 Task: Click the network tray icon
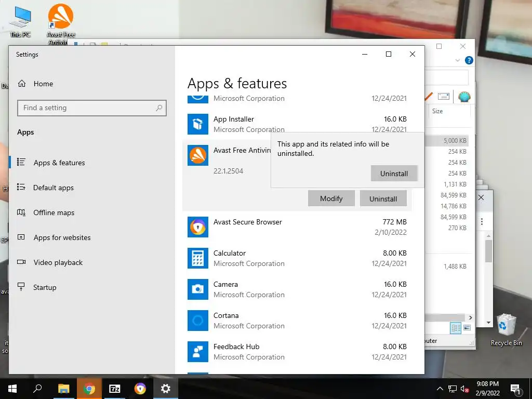453,389
